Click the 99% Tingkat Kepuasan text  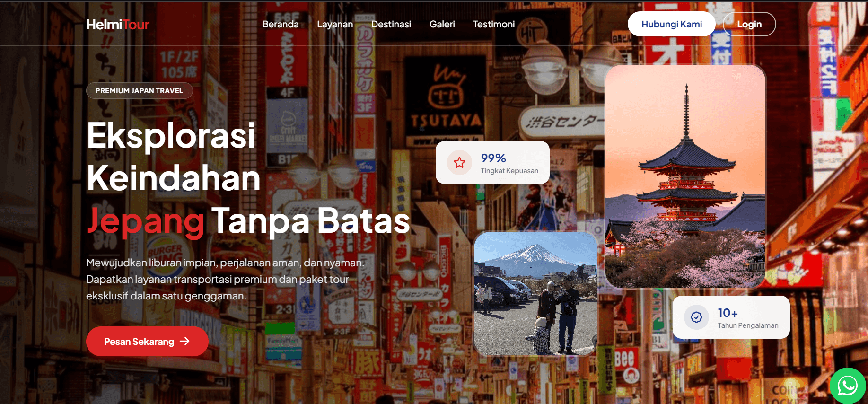[x=509, y=163]
